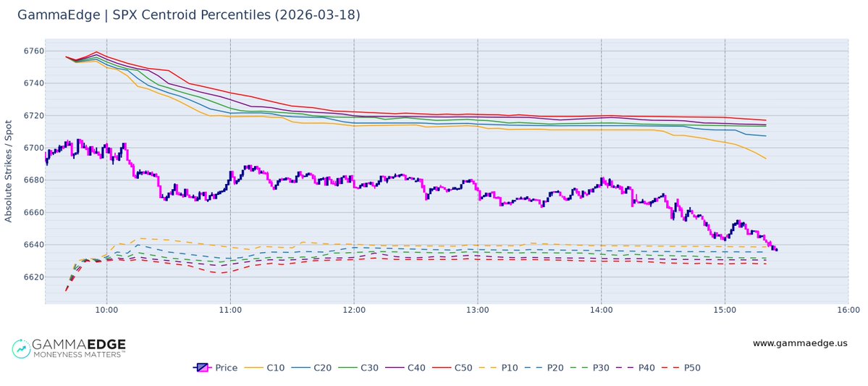Toggle the C30 legend entry
Screen dimensions: 868x386
[x=358, y=368]
